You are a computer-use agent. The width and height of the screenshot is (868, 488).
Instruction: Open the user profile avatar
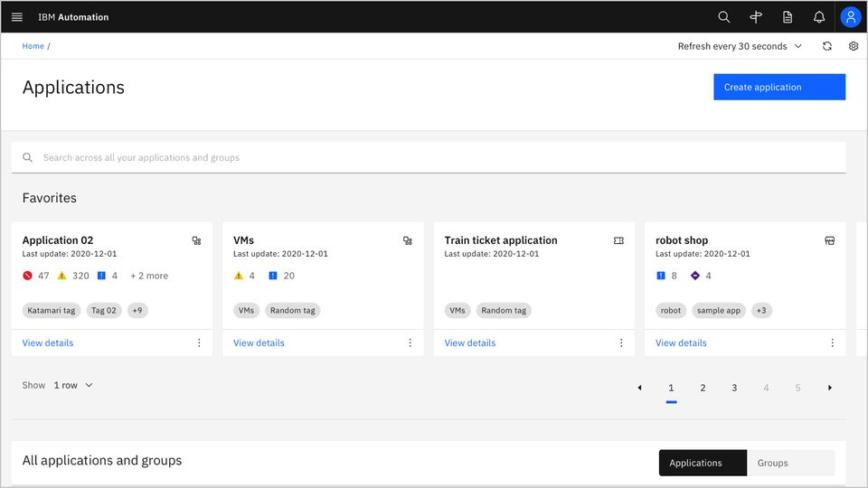851,17
